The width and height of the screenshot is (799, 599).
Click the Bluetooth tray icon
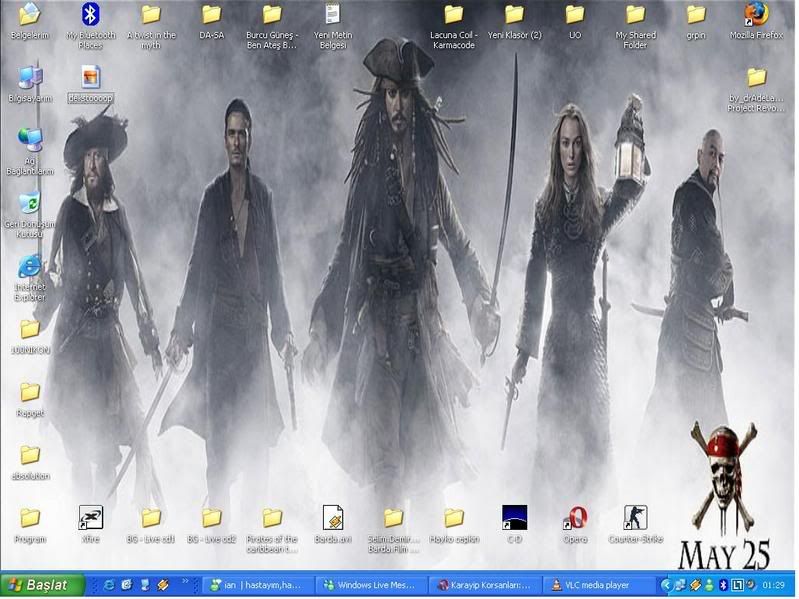coord(723,585)
